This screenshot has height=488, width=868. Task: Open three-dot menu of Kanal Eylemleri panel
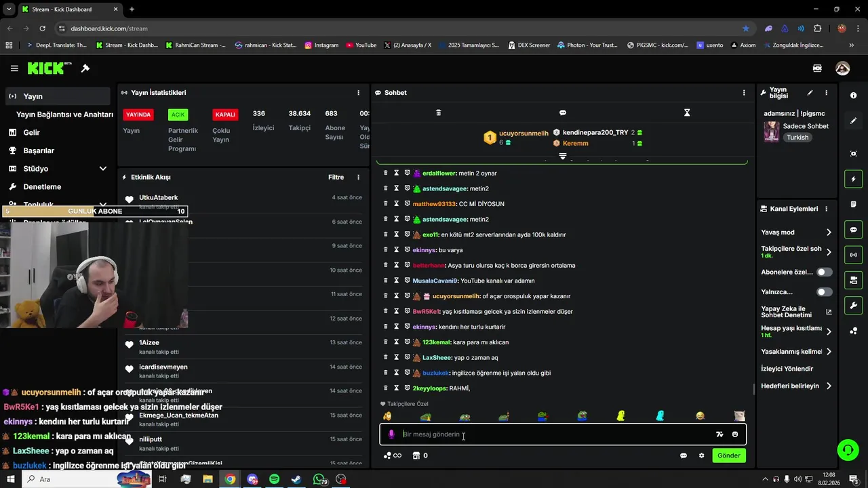tap(827, 209)
